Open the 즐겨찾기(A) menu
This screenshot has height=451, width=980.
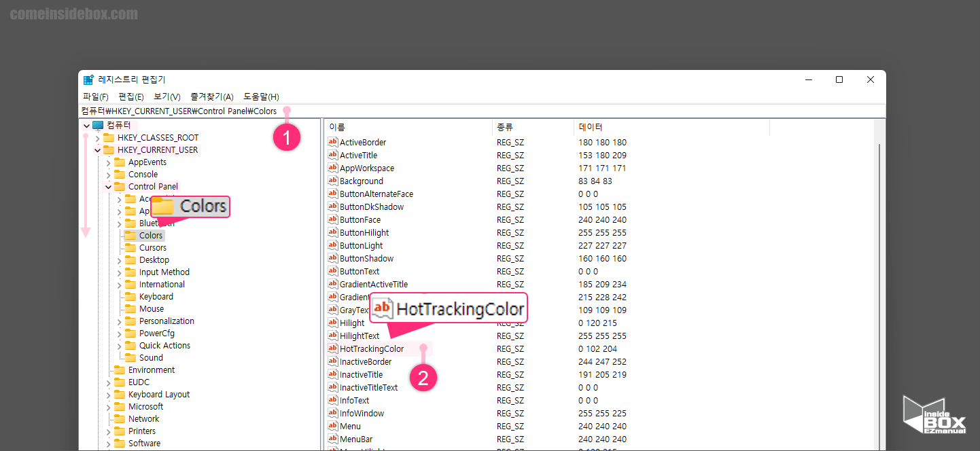[x=211, y=96]
